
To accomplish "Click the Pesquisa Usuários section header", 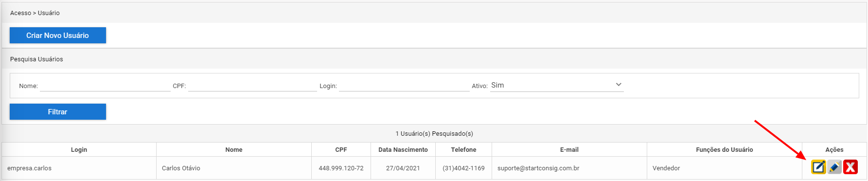I will [x=36, y=59].
